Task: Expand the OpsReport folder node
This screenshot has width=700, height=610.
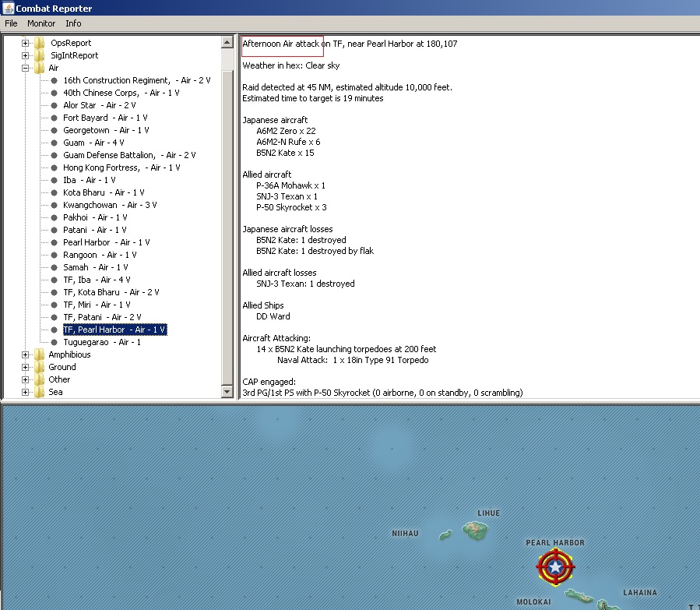Action: coord(26,44)
